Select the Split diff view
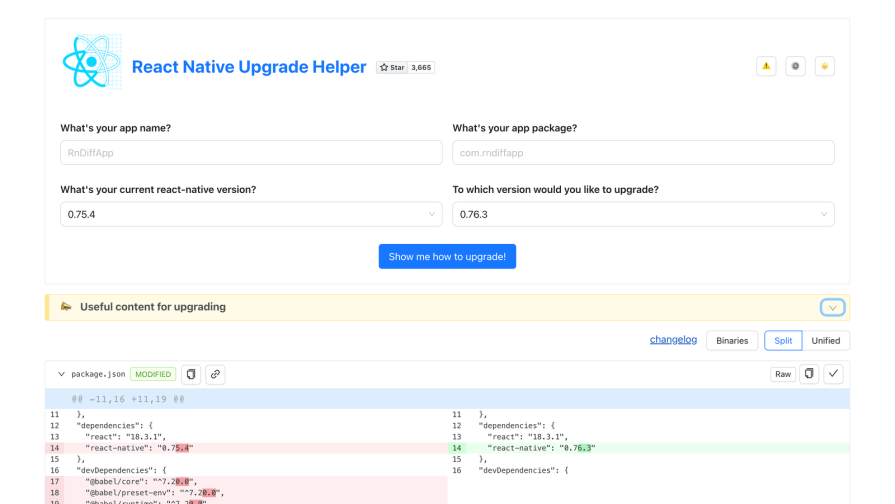895x504 pixels. 783,340
